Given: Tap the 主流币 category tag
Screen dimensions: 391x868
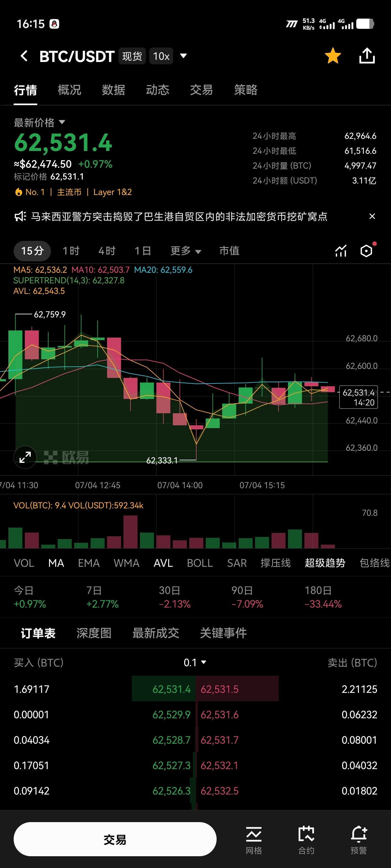Looking at the screenshot, I should point(69,192).
